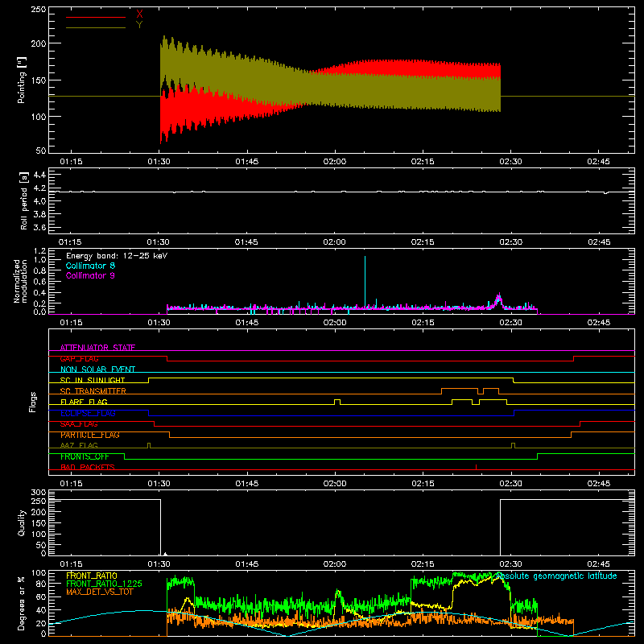Image resolution: width=644 pixels, height=644 pixels.
Task: Click the FLARE_FLAG label
Action: click(84, 402)
